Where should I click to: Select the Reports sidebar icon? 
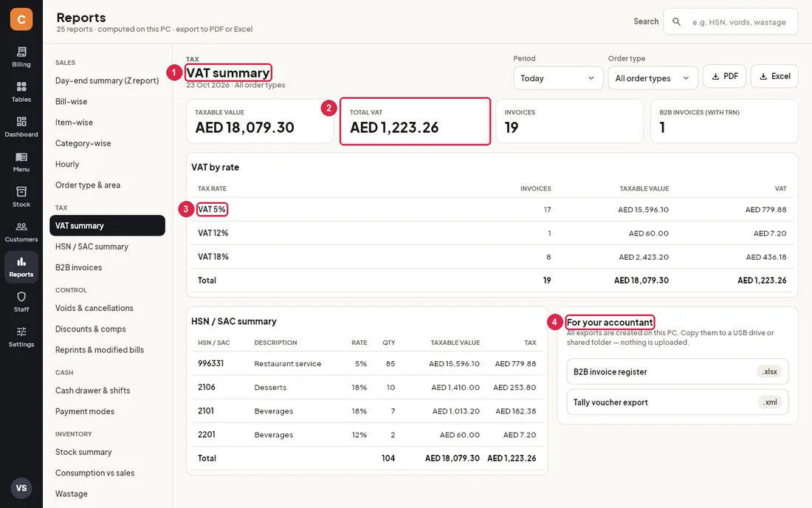point(21,267)
